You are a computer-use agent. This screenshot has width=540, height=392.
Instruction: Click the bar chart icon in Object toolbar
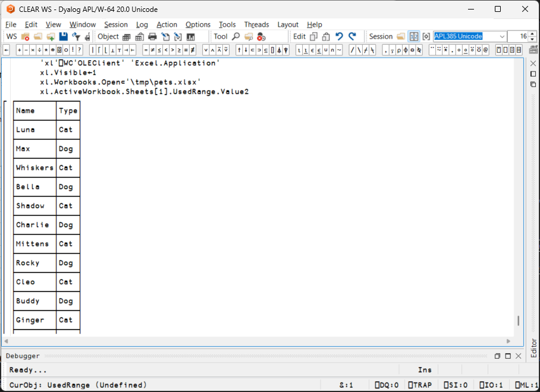tap(190, 36)
